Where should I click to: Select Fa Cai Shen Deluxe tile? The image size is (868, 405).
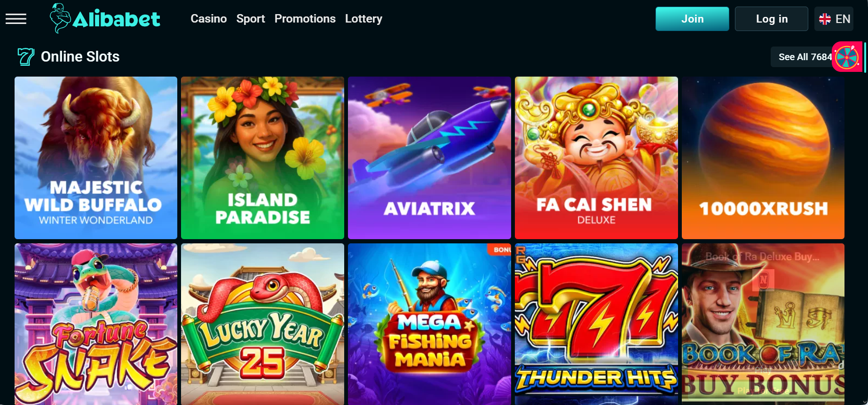coord(596,158)
